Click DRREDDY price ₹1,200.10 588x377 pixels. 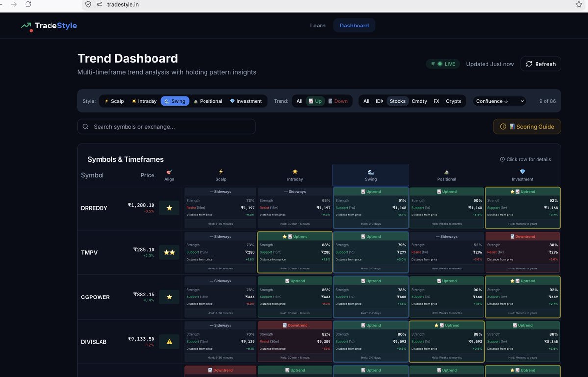pyautogui.click(x=141, y=205)
